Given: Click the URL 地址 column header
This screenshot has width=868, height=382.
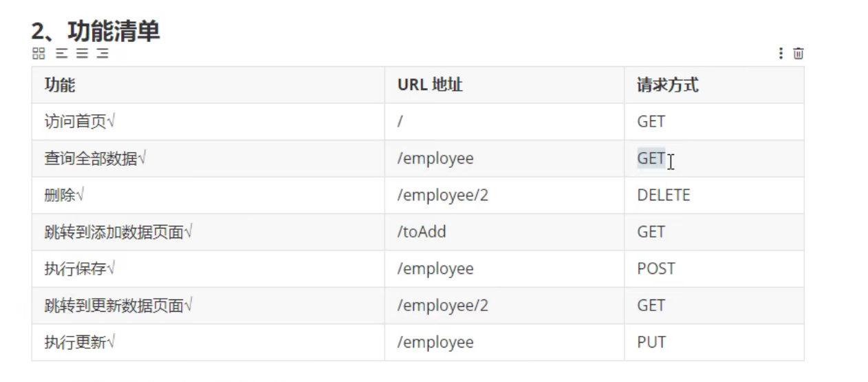Looking at the screenshot, I should click(504, 85).
